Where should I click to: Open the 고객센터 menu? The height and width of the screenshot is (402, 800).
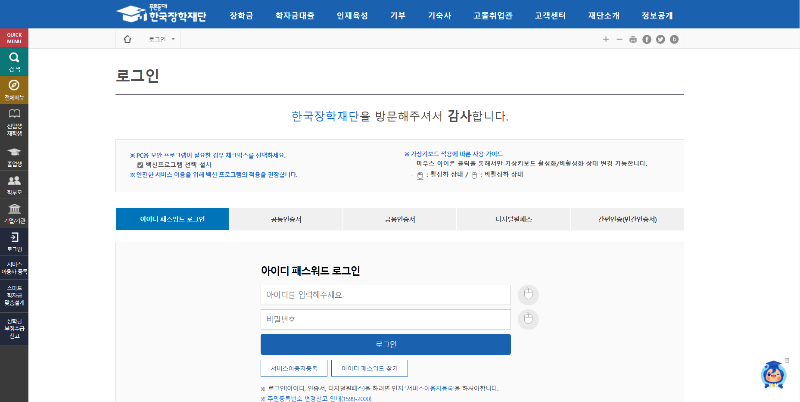pyautogui.click(x=550, y=15)
